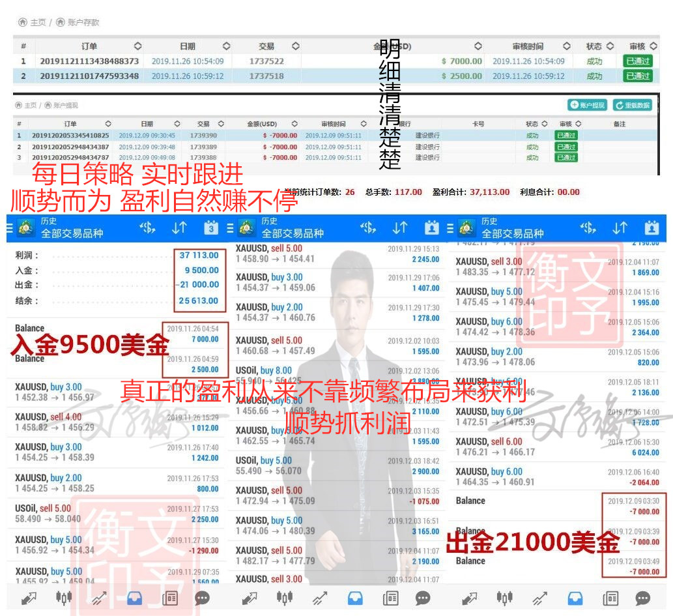This screenshot has height=616, width=673.
Task: Open the calendar icon in middle history panel
Action: pyautogui.click(x=431, y=227)
